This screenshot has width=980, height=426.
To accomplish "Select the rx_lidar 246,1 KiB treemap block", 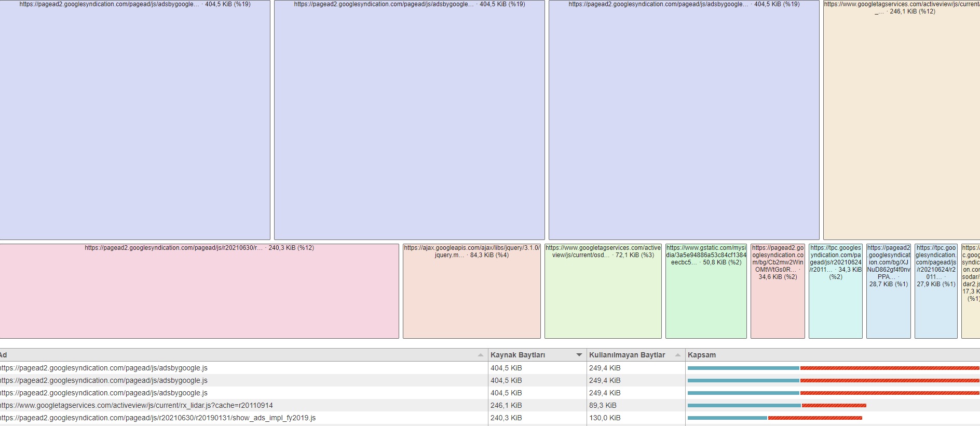I will pyautogui.click(x=902, y=120).
